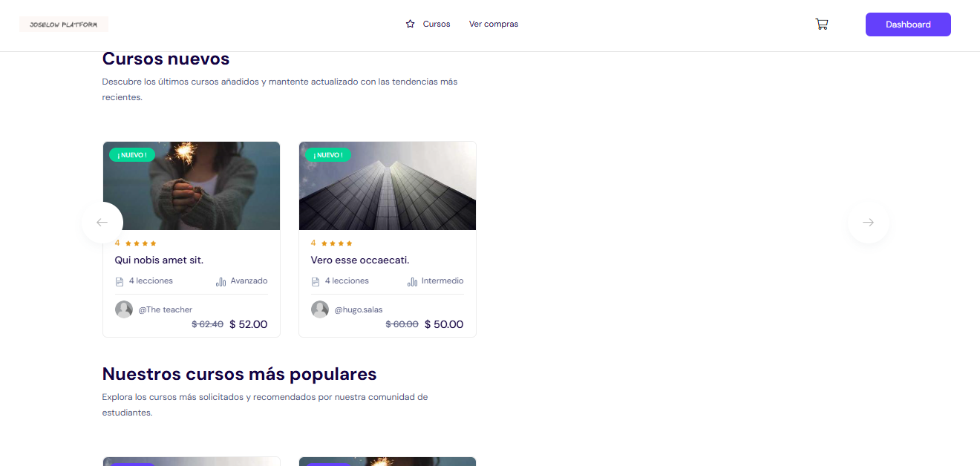The height and width of the screenshot is (466, 980).
Task: Select Ver compras in the navigation
Action: pos(494,24)
